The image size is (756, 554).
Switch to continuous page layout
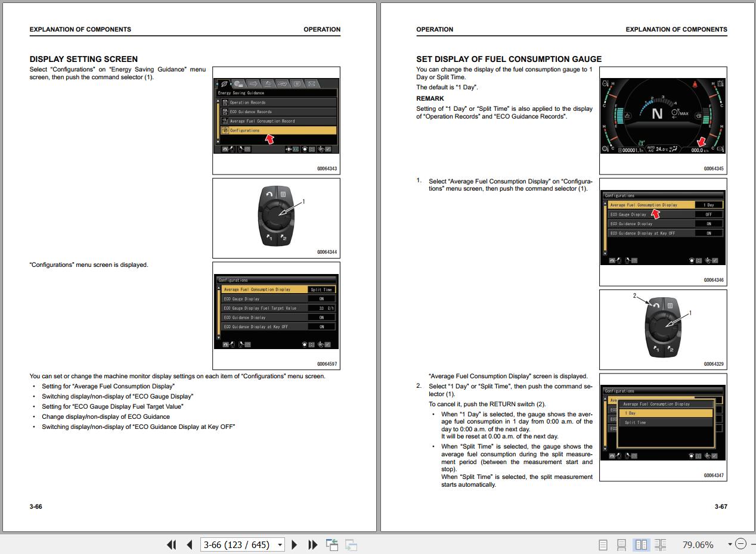click(x=621, y=544)
